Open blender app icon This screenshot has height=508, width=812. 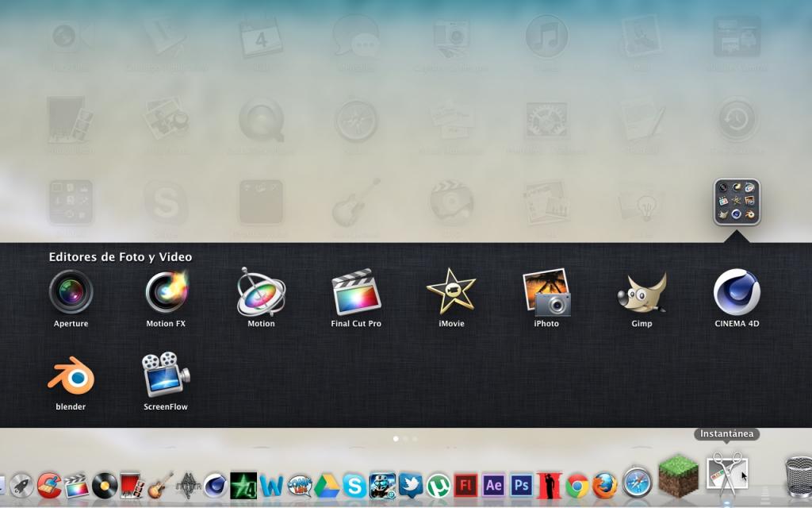[71, 375]
